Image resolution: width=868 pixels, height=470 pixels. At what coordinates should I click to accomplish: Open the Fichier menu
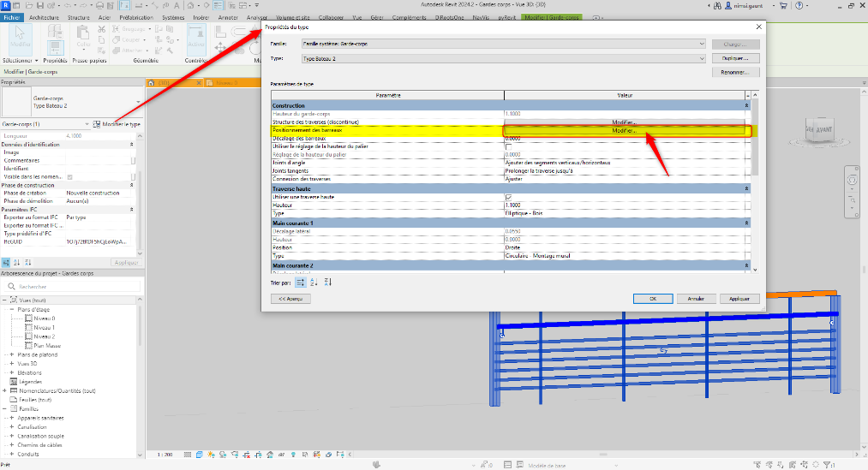pos(12,17)
